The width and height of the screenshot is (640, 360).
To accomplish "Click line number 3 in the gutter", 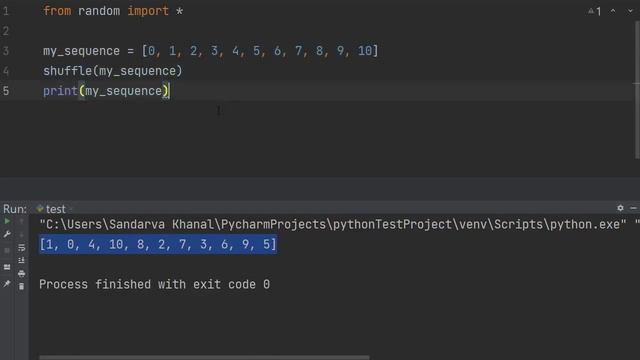I will 6,51.
